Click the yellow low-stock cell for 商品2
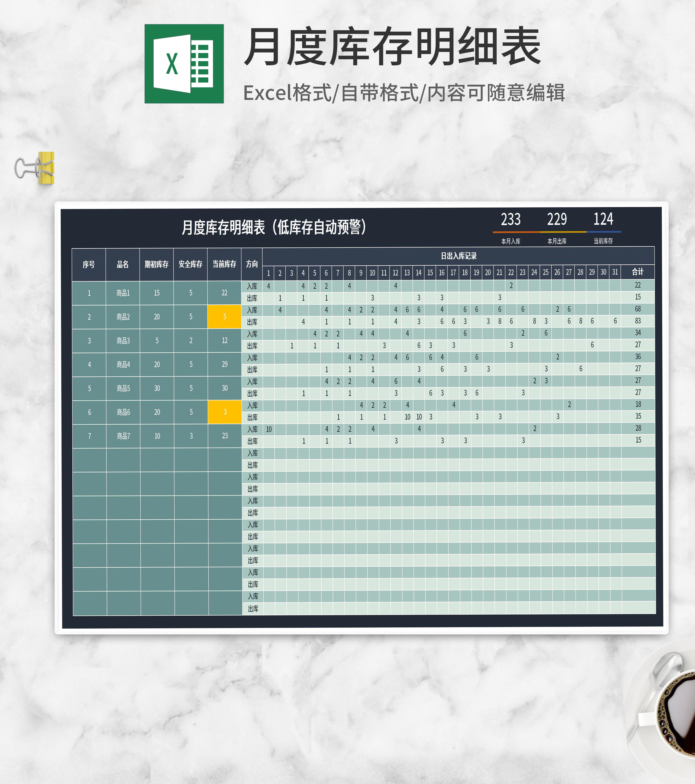The height and width of the screenshot is (784, 695). pyautogui.click(x=224, y=317)
